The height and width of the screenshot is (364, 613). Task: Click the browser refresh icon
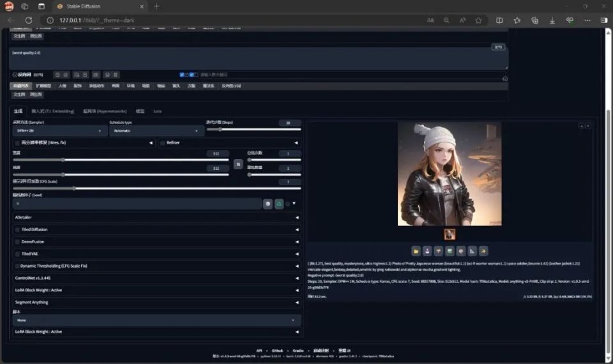(x=29, y=20)
